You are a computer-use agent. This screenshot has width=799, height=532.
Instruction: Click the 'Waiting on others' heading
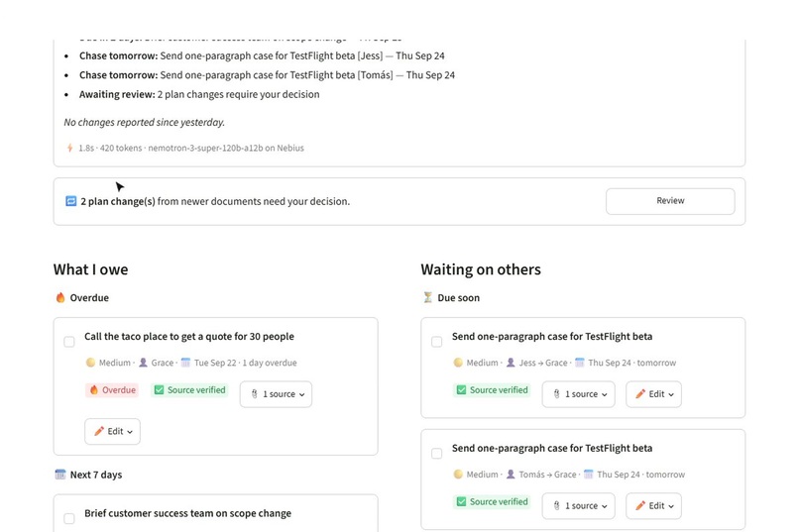(x=481, y=269)
